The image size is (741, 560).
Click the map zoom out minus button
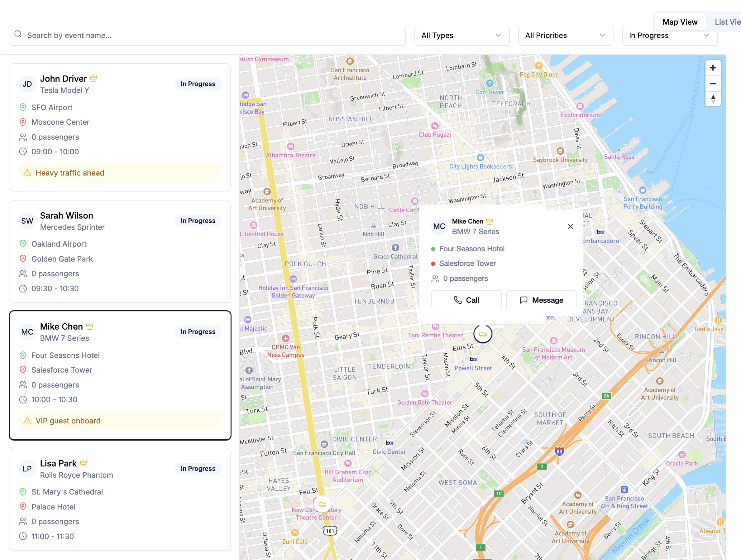coord(713,84)
